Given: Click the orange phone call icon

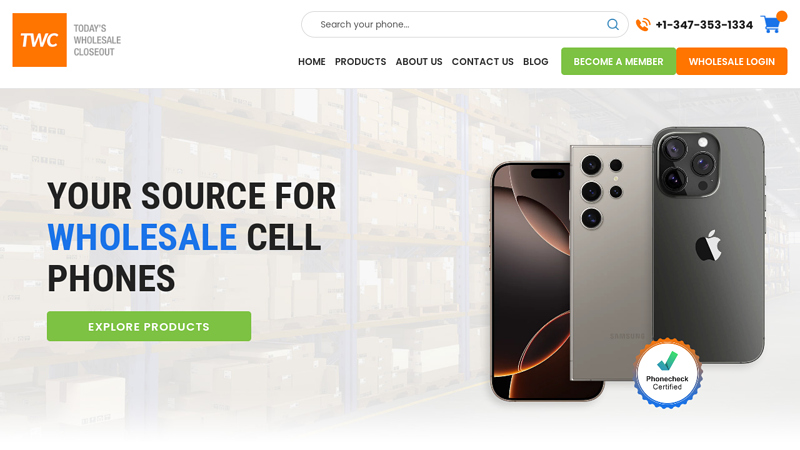Looking at the screenshot, I should [x=643, y=24].
